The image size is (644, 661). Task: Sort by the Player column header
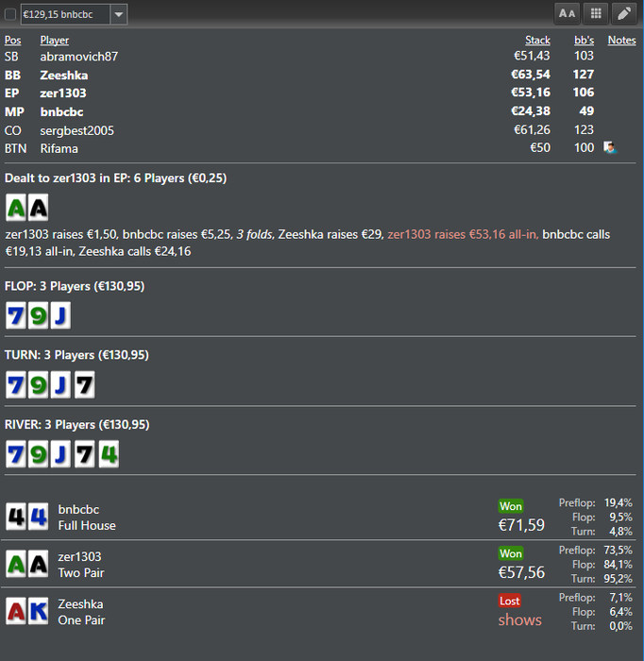coord(55,40)
